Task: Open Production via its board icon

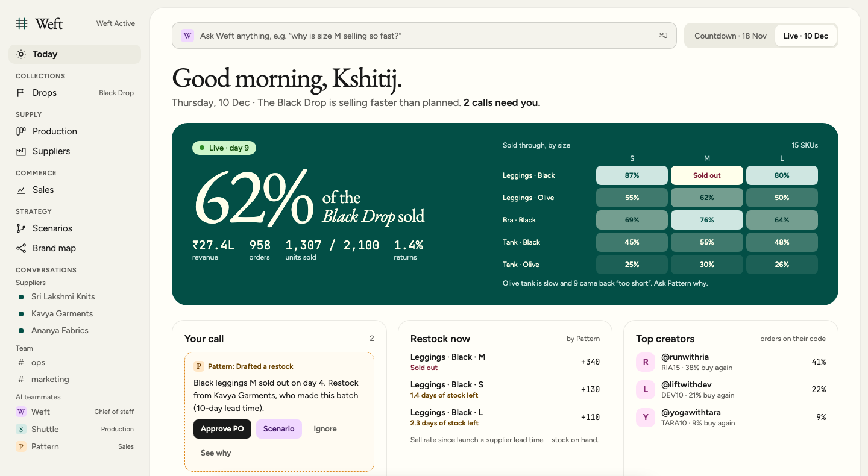Action: click(x=21, y=131)
